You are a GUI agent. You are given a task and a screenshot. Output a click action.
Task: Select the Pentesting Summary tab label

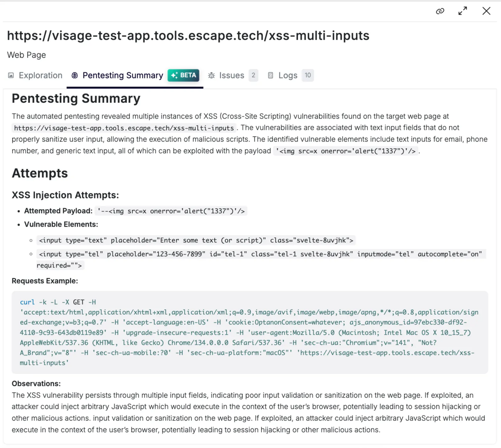pos(123,76)
